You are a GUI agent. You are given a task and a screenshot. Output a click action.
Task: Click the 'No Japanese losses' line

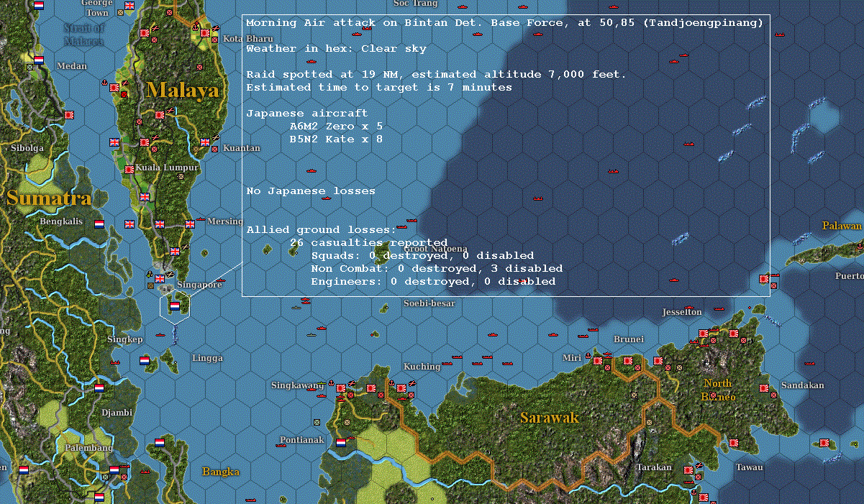311,191
